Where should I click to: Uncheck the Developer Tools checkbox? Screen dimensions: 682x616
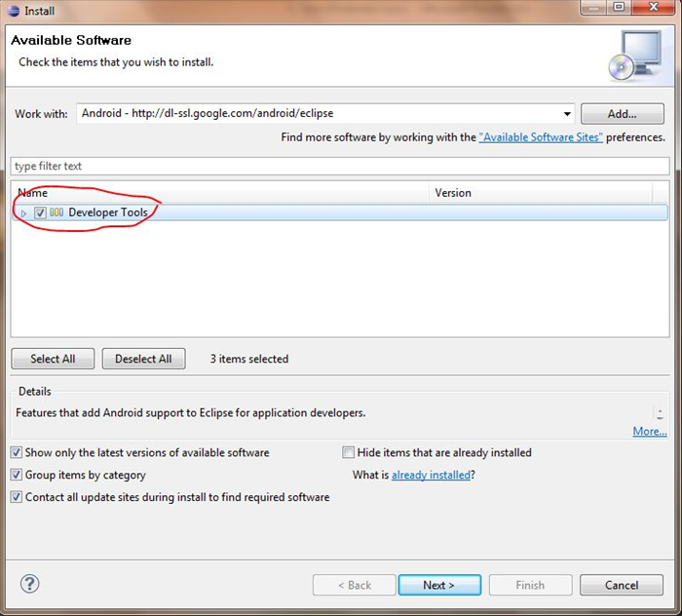point(40,212)
